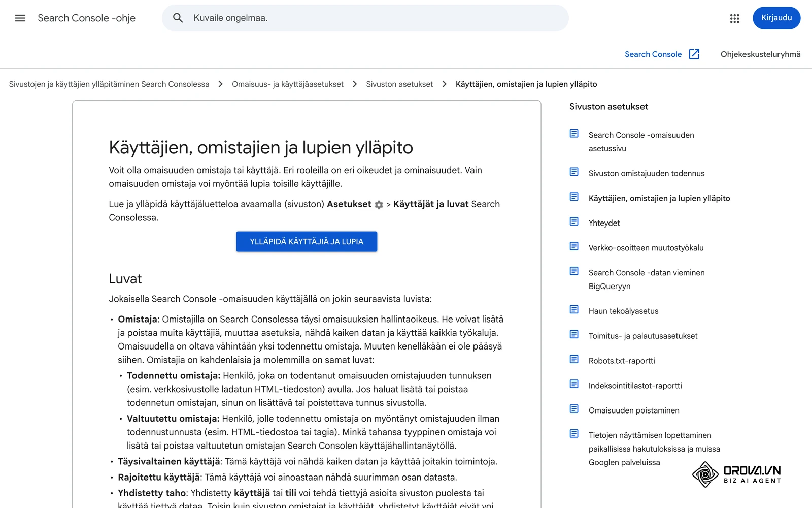
Task: Click the document icon beside Toimitus- ja palautusasetukset
Action: [574, 334]
